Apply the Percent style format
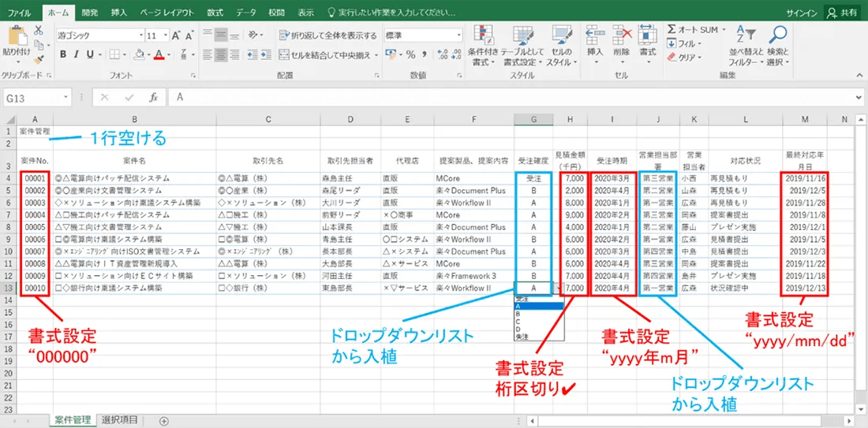The width and height of the screenshot is (868, 428). point(411,54)
